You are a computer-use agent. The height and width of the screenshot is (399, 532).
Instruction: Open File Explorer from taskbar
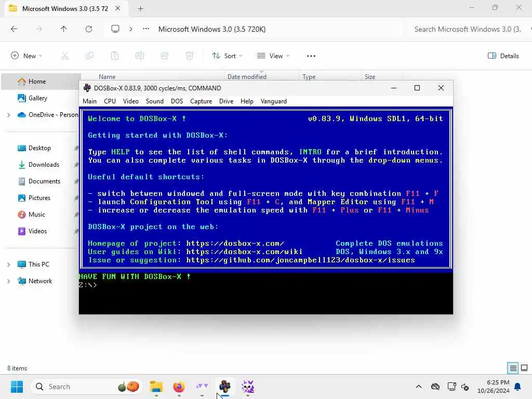point(156,387)
